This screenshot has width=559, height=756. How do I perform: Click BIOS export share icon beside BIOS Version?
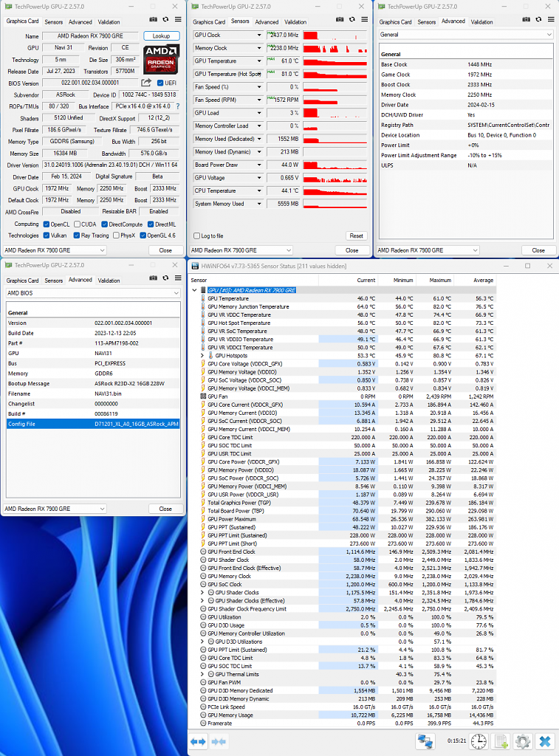tap(146, 83)
